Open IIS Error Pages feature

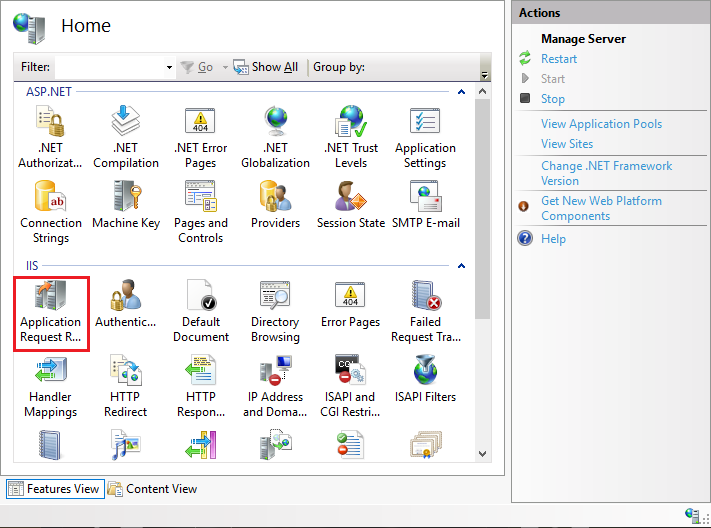coord(350,303)
